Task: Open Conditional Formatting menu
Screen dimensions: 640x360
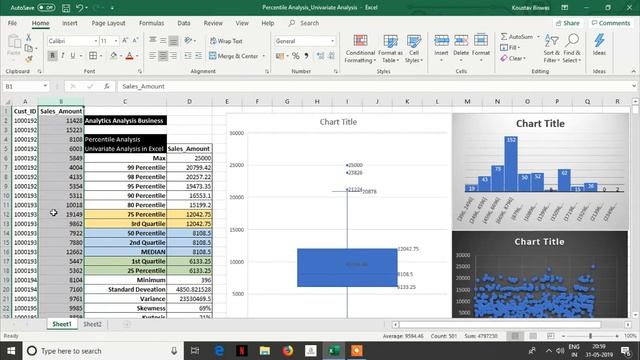Action: 360,49
